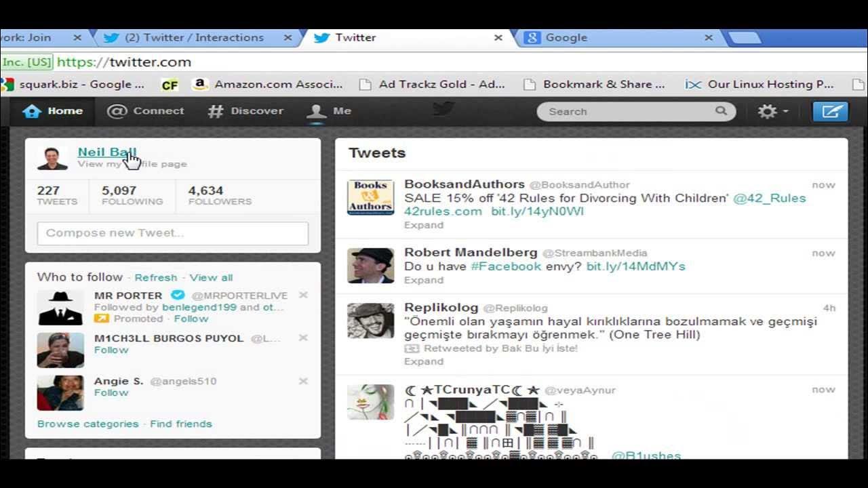The width and height of the screenshot is (868, 488).
Task: Follow Angie S.
Action: (111, 392)
